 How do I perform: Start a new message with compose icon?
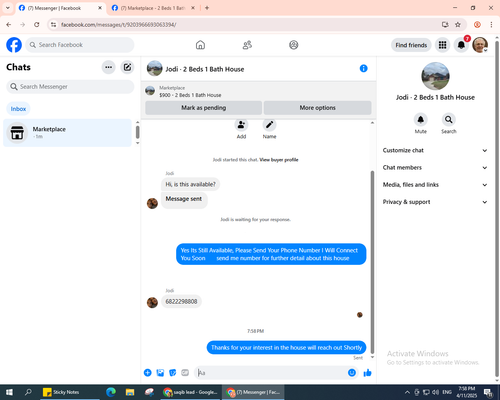tap(127, 67)
